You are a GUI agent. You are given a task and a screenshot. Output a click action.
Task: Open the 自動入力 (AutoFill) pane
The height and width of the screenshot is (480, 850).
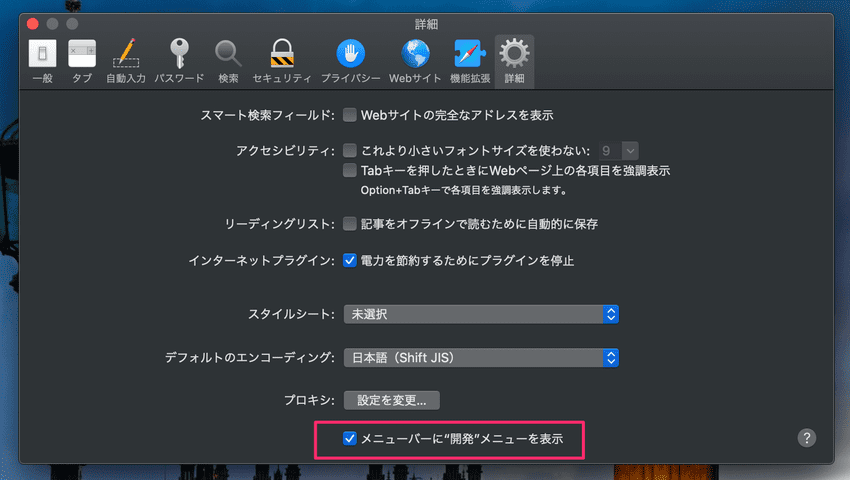pyautogui.click(x=126, y=60)
